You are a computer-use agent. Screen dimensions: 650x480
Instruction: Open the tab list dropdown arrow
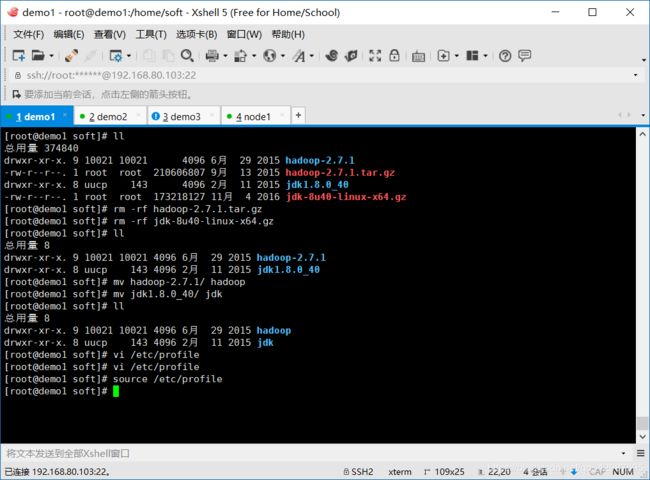pyautogui.click(x=643, y=115)
